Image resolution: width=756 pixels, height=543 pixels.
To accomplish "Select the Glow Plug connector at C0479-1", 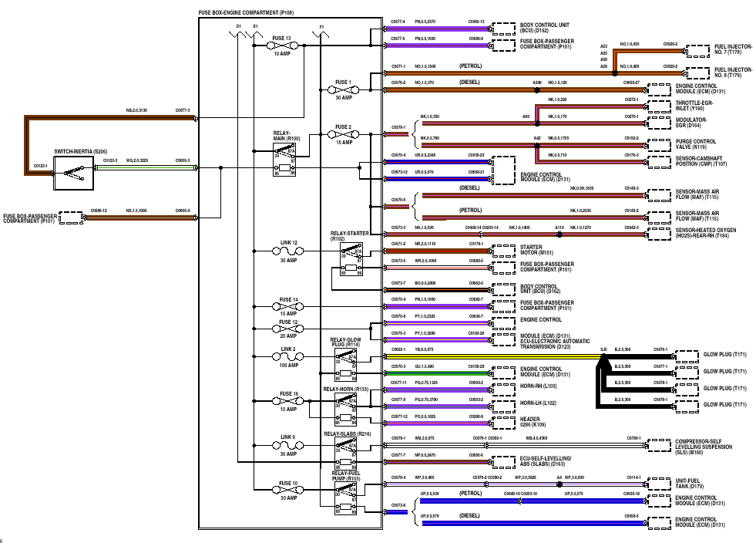I will (x=685, y=407).
